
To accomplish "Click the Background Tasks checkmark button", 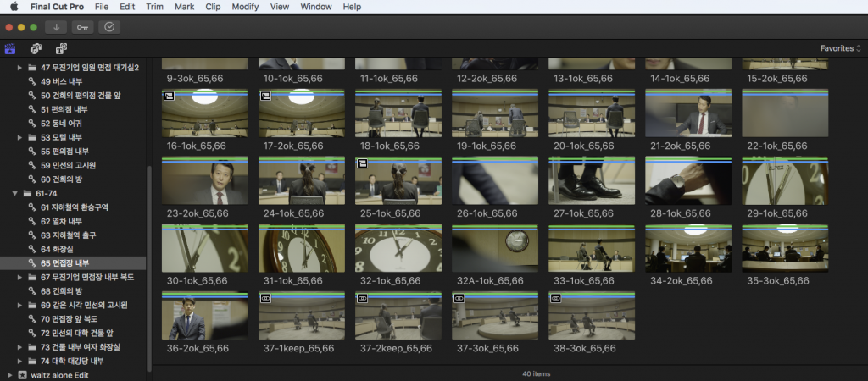I will [x=109, y=27].
